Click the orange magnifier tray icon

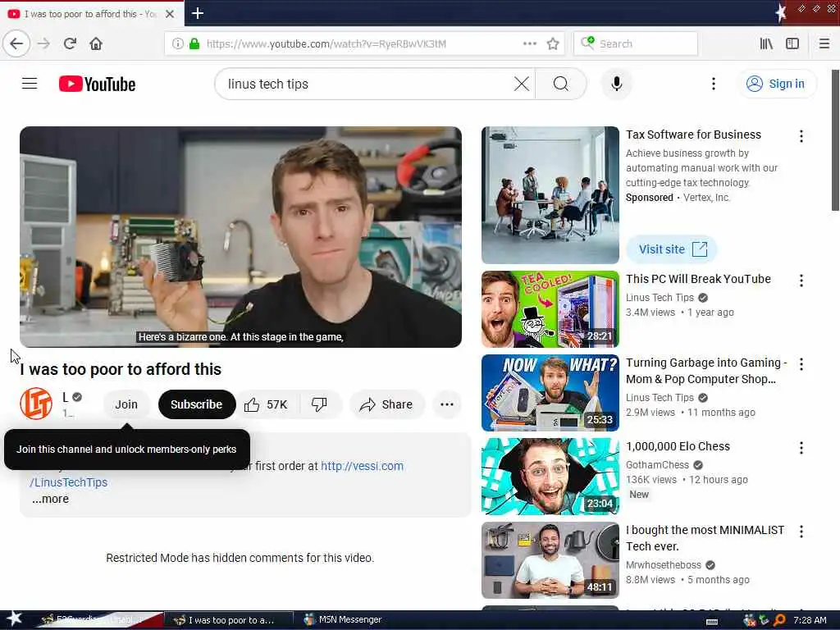(x=780, y=620)
